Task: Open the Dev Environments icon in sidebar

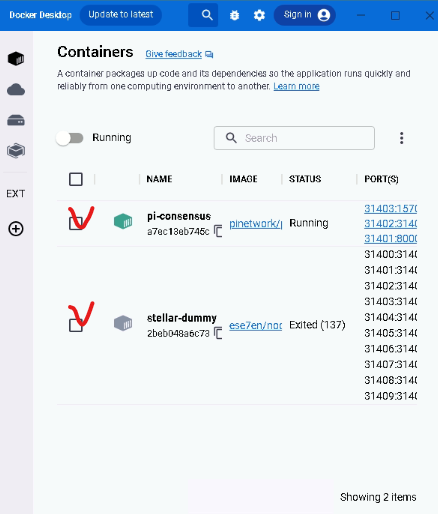Action: pyautogui.click(x=16, y=151)
